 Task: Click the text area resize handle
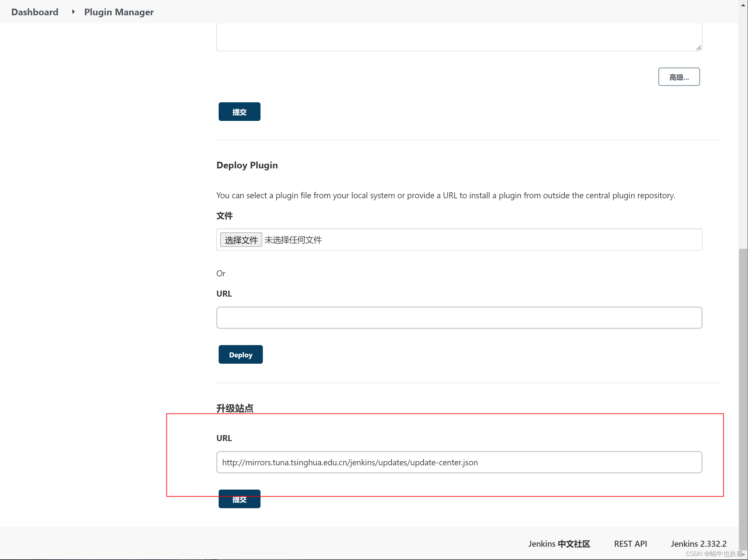(698, 48)
